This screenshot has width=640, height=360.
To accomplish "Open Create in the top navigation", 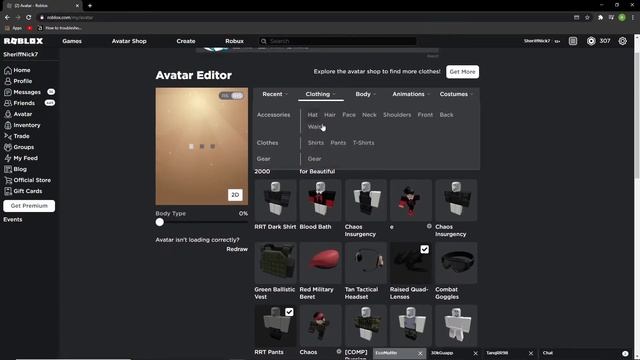I will [186, 41].
